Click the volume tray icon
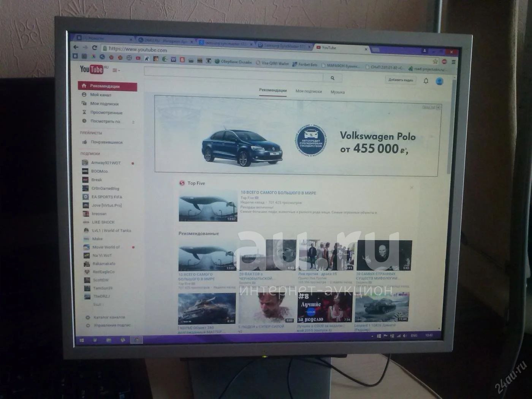The width and height of the screenshot is (532, 399). click(405, 336)
